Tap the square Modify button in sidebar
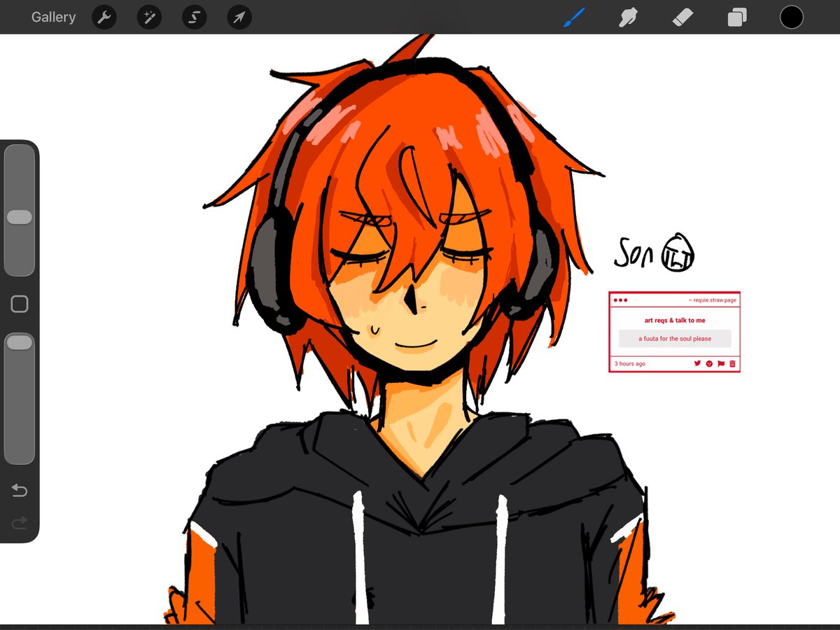This screenshot has width=840, height=630. (x=20, y=304)
